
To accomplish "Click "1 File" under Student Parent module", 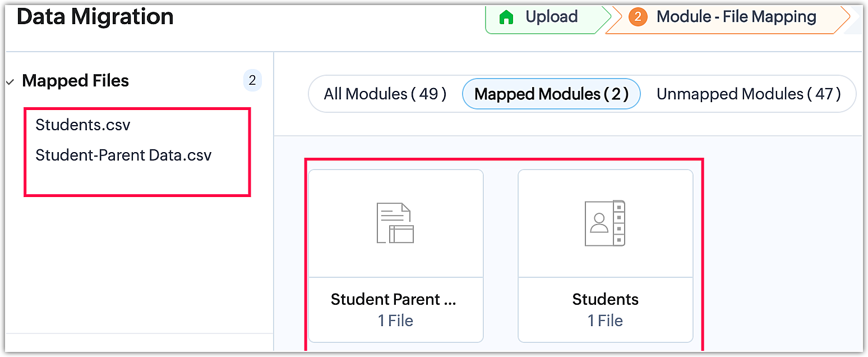I will pos(395,321).
